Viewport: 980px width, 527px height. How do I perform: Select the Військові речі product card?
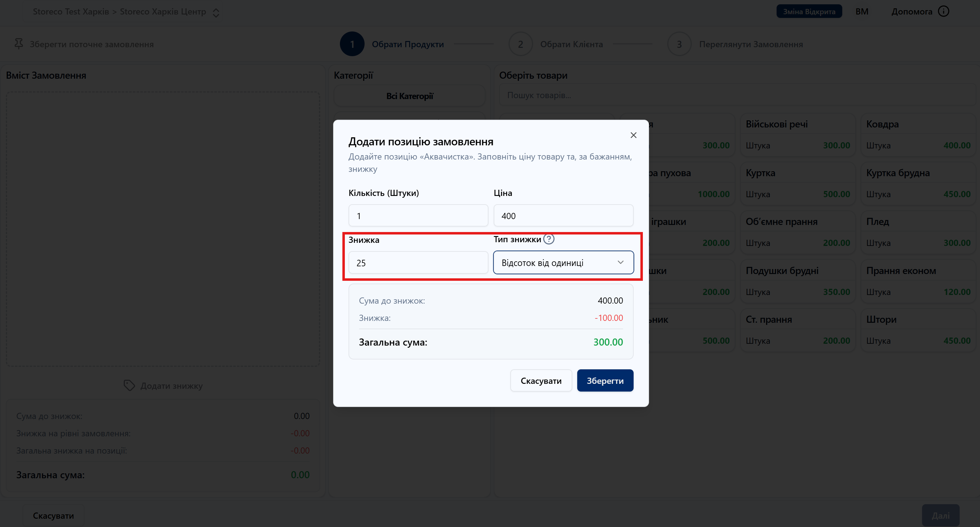pyautogui.click(x=797, y=135)
